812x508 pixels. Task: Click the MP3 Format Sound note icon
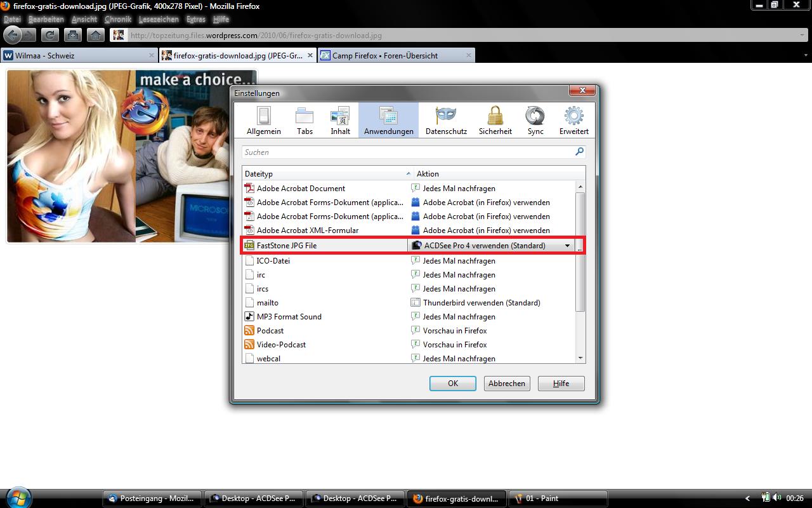(249, 317)
